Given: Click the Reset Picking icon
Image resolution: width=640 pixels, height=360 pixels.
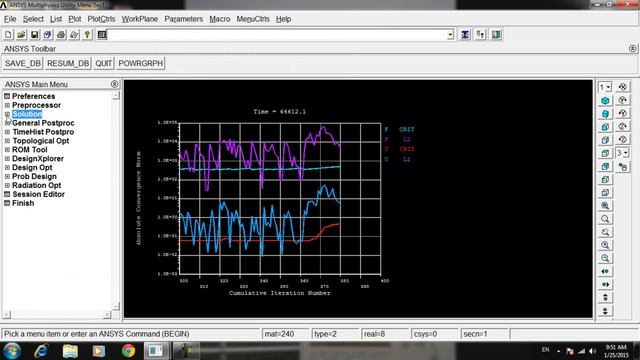Looking at the screenshot, I should tap(481, 35).
